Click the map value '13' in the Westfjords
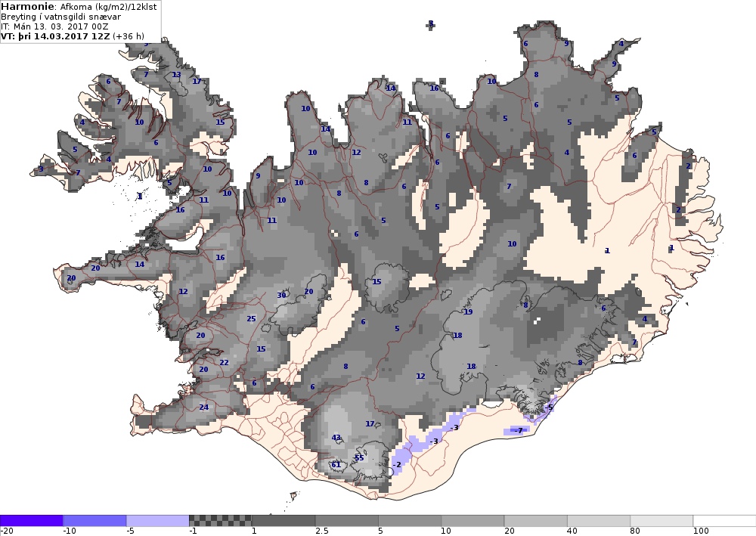Image resolution: width=756 pixels, height=536 pixels. tap(176, 75)
